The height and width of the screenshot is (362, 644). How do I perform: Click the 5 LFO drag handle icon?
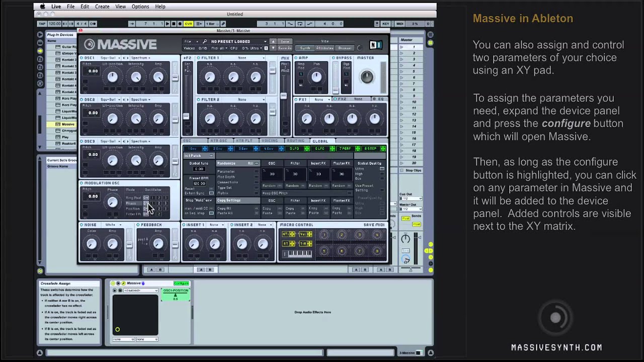coord(307,149)
